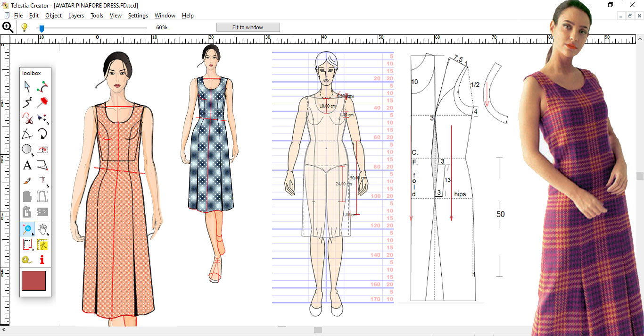This screenshot has height=336, width=644.
Task: Click the zoom level slider handle
Action: click(x=41, y=28)
